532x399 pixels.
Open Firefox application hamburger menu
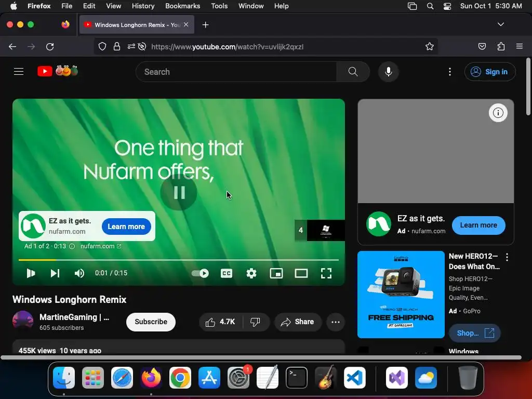tap(520, 46)
